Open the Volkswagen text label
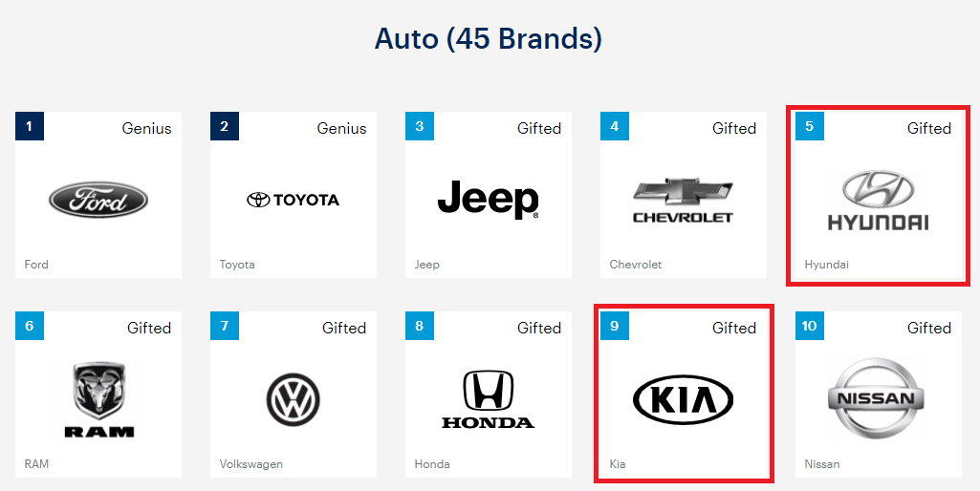Viewport: 980px width, 491px height. [251, 464]
